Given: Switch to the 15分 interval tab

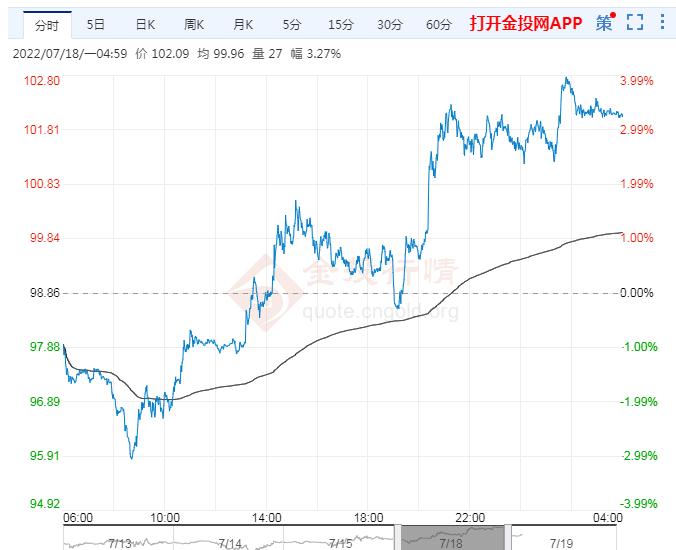Looking at the screenshot, I should [x=341, y=25].
